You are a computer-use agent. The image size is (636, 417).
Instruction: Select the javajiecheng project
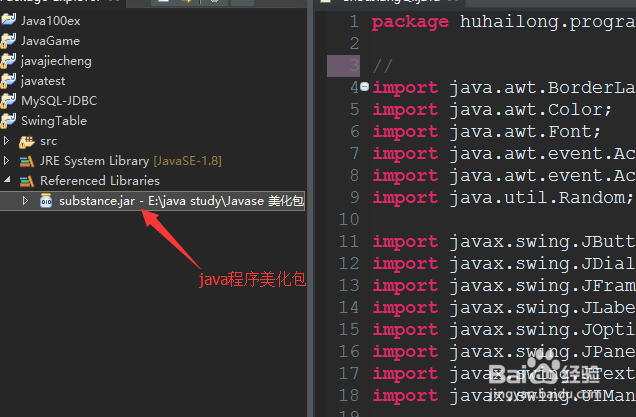click(56, 61)
